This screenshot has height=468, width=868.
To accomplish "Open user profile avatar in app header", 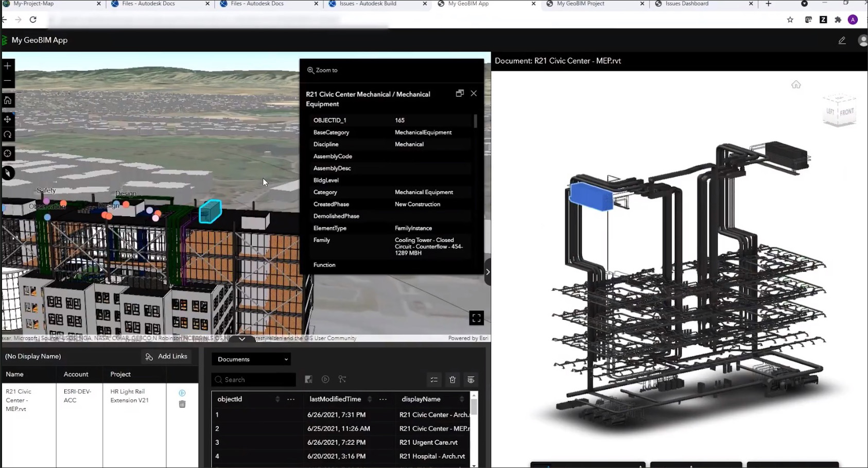I will click(862, 41).
